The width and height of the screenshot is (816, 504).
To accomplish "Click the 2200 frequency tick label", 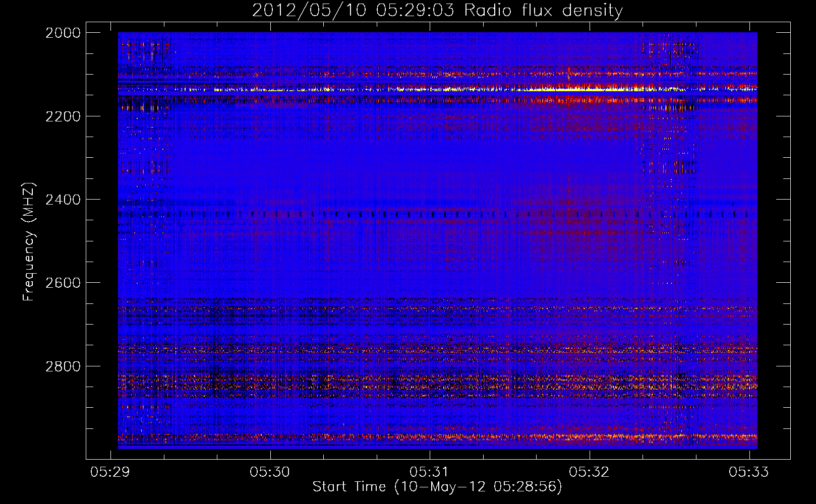I will (63, 116).
